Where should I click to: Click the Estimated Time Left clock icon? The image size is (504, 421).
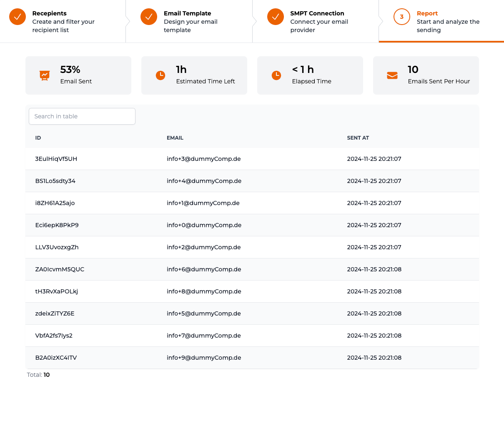point(160,75)
